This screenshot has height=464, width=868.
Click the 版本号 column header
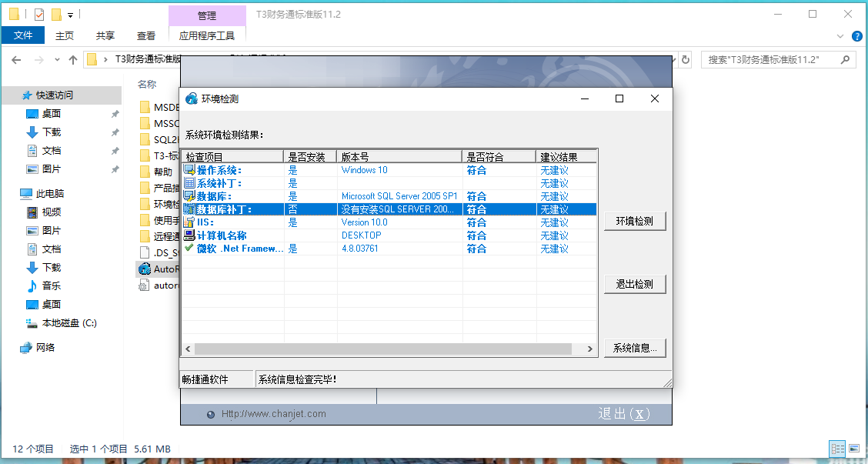pos(399,157)
